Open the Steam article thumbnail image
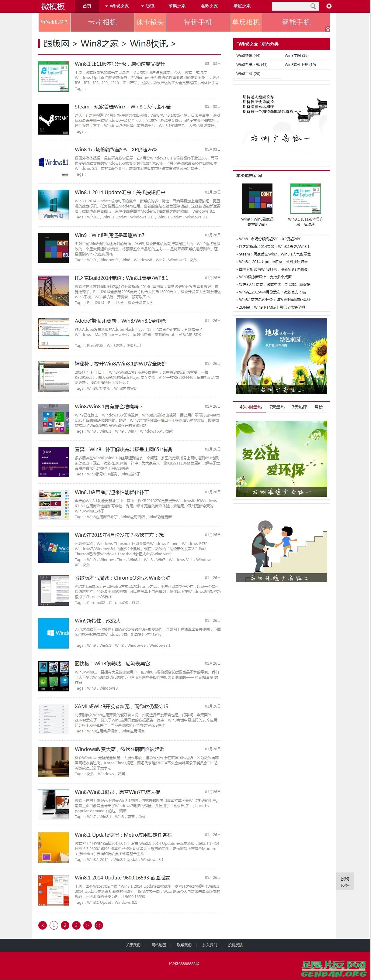Image resolution: width=371 pixels, height=980 pixels. click(53, 119)
